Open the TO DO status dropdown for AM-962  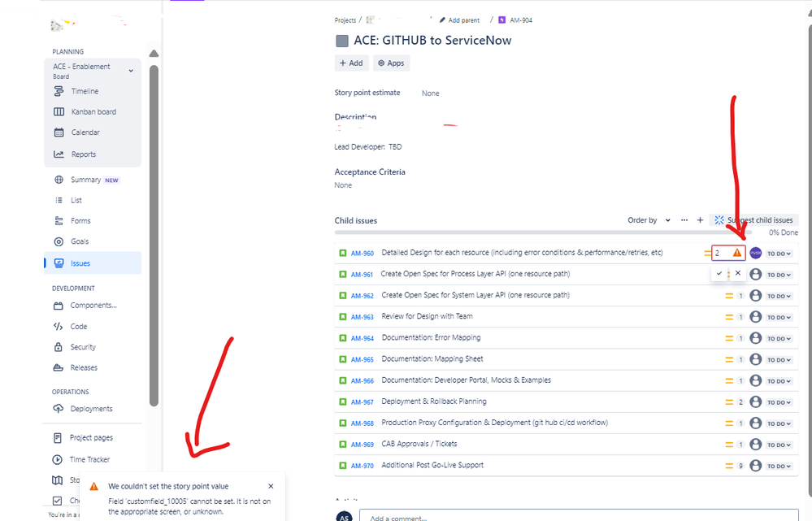coord(779,296)
